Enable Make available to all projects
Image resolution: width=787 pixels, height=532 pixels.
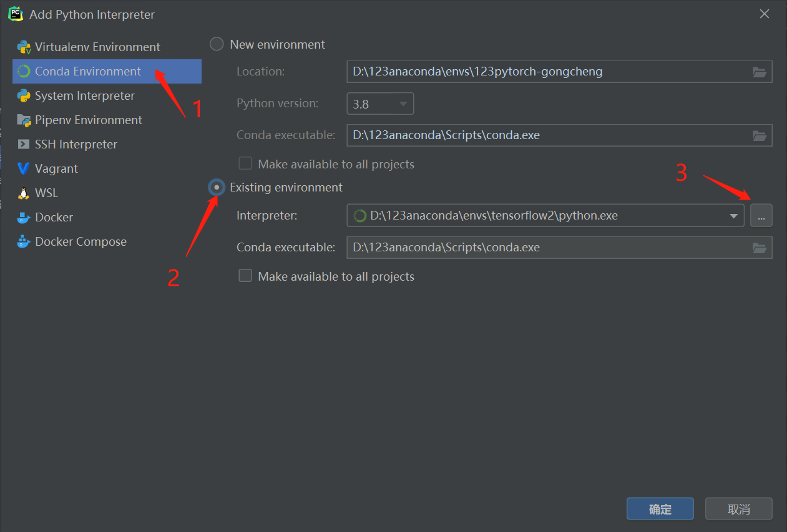click(245, 276)
